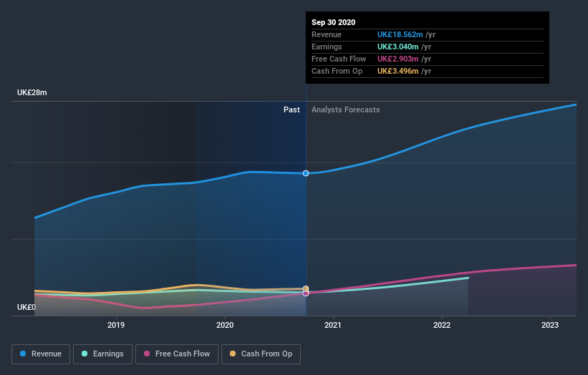The image size is (588, 375).
Task: Click the pink Free Cash Flow data point
Action: coord(306,293)
